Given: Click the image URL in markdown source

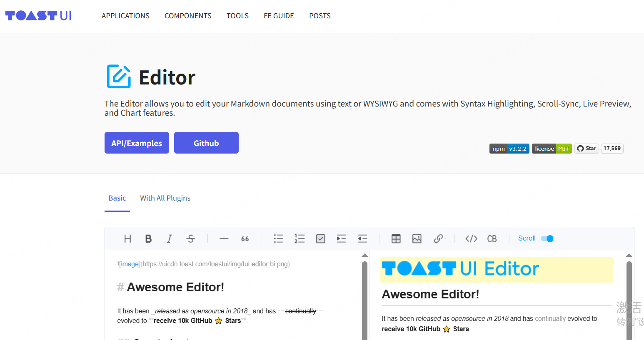Looking at the screenshot, I should pyautogui.click(x=215, y=264).
